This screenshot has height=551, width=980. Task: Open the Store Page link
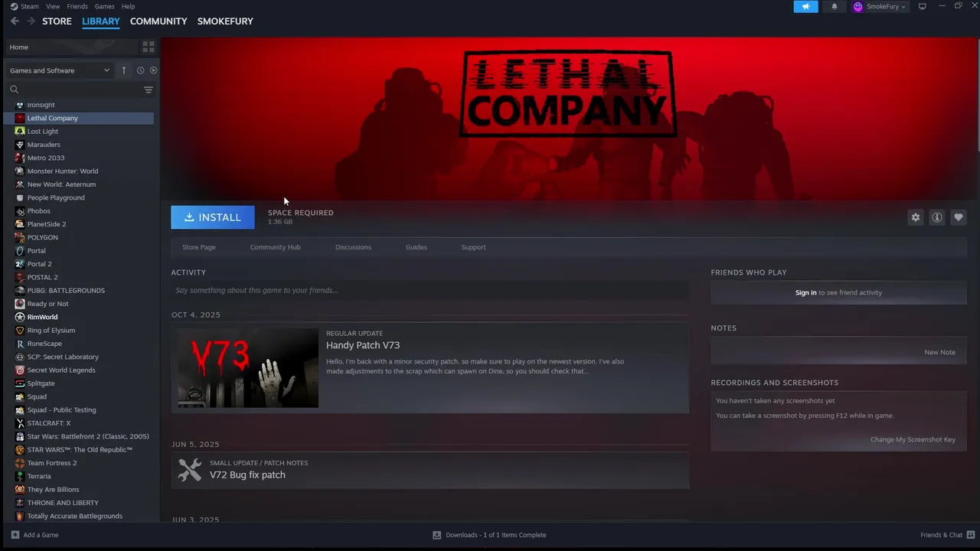click(199, 247)
